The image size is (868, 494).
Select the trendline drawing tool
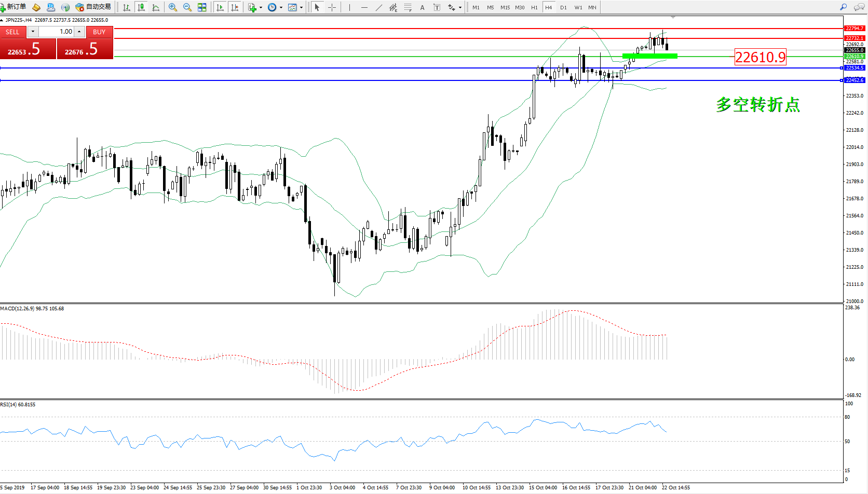[x=379, y=7]
